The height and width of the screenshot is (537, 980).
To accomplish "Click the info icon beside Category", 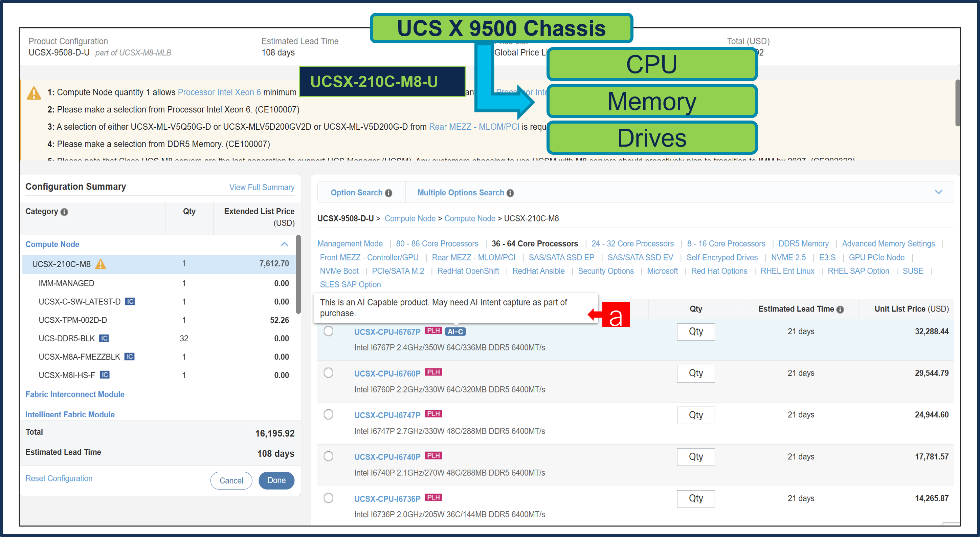I will click(x=64, y=212).
